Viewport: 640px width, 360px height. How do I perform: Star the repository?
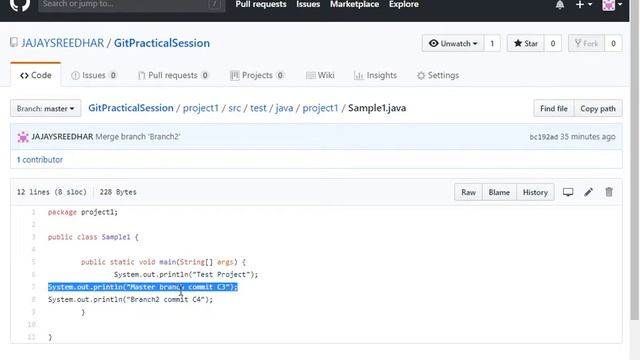click(x=526, y=43)
